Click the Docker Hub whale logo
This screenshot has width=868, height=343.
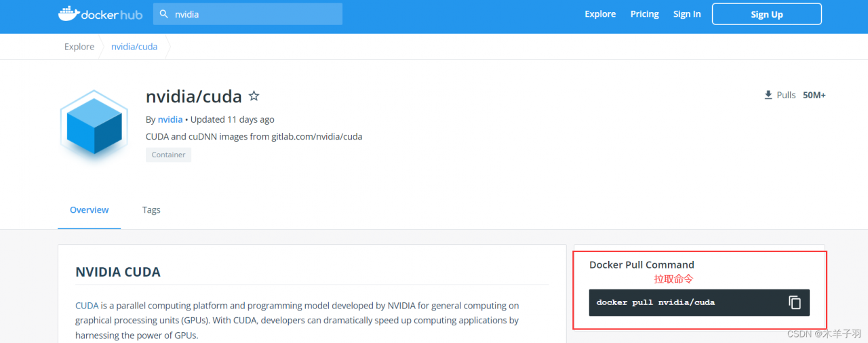(100, 14)
